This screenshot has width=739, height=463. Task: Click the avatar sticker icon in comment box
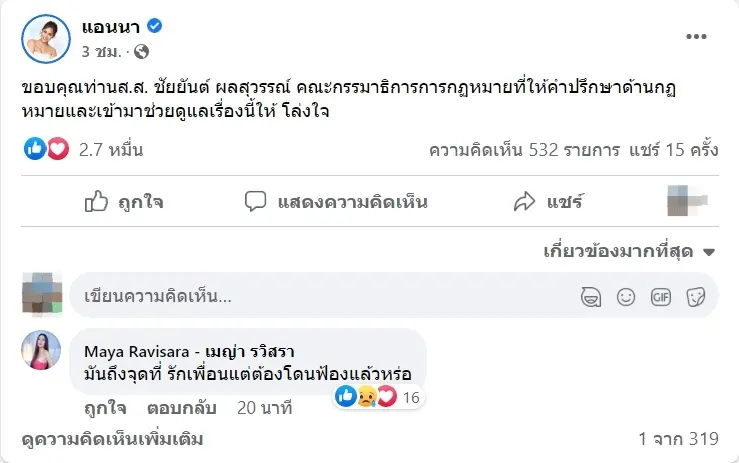point(591,296)
